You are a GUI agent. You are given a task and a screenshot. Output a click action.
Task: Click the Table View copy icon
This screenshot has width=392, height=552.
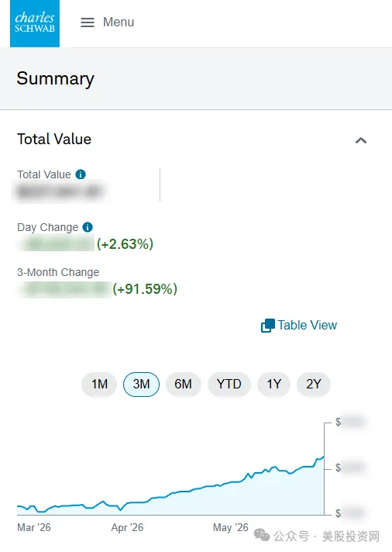tap(268, 326)
